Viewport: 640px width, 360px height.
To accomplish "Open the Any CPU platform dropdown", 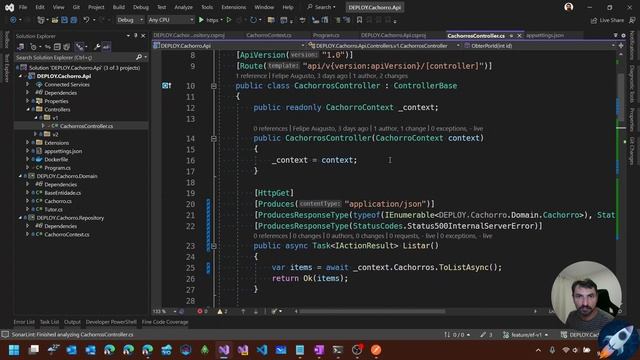I will click(x=170, y=20).
